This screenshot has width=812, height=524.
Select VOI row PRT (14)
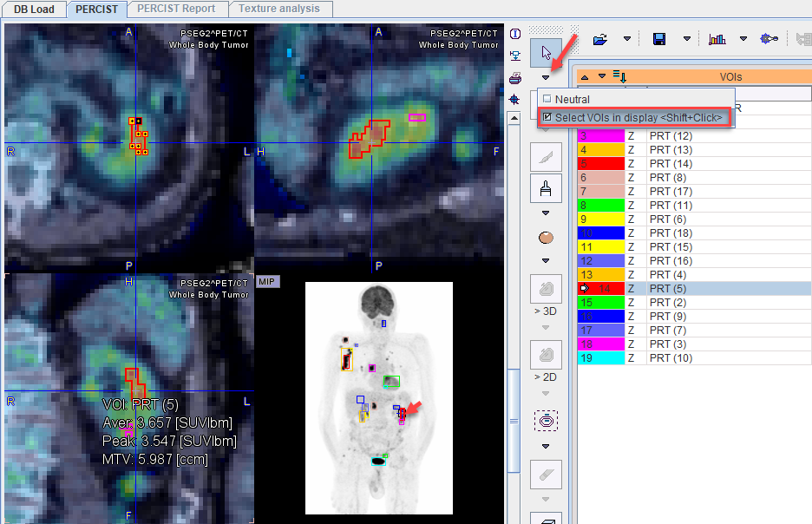pyautogui.click(x=694, y=164)
